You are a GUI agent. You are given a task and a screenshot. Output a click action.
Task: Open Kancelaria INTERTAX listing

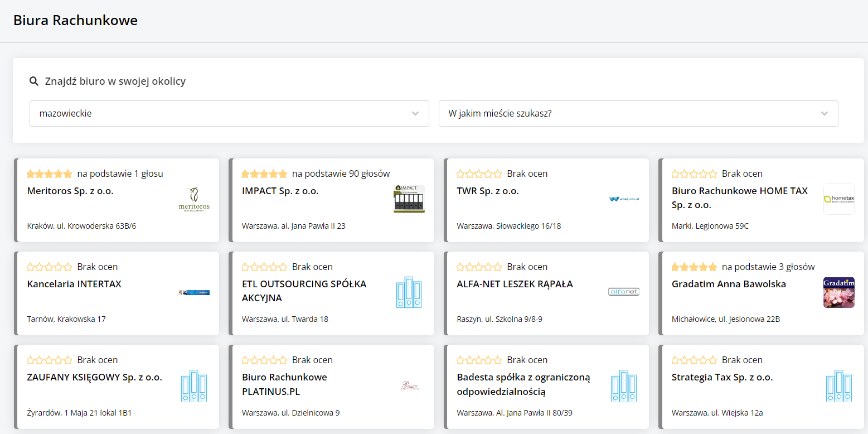74,284
